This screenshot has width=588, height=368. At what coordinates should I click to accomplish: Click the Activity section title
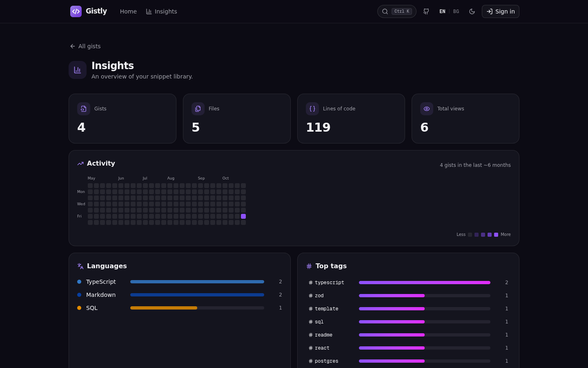pyautogui.click(x=101, y=163)
